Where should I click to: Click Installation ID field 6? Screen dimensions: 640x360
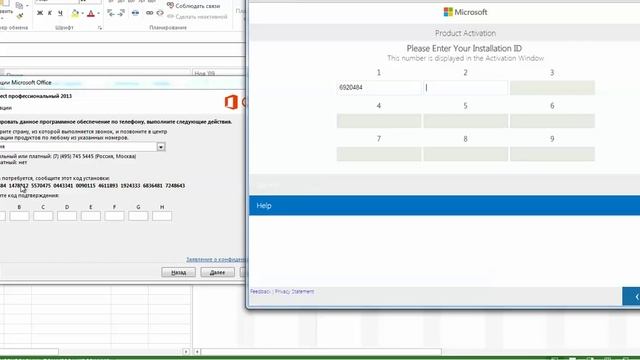(x=552, y=121)
